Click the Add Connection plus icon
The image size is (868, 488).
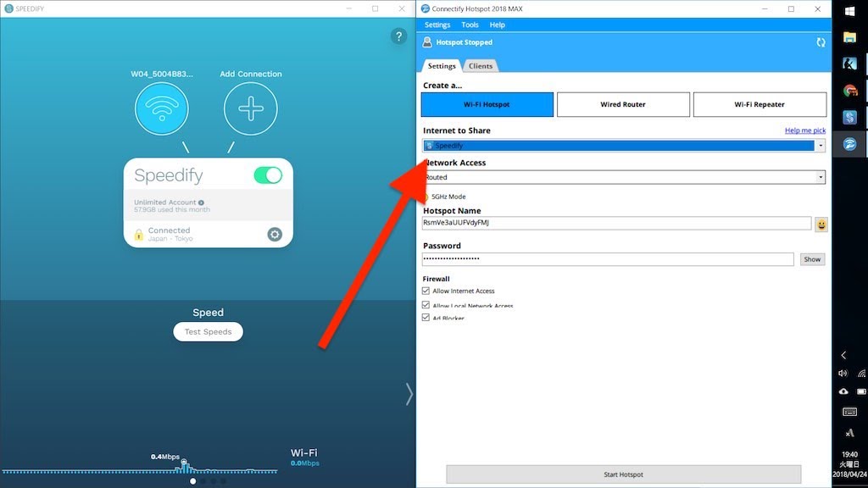[251, 108]
